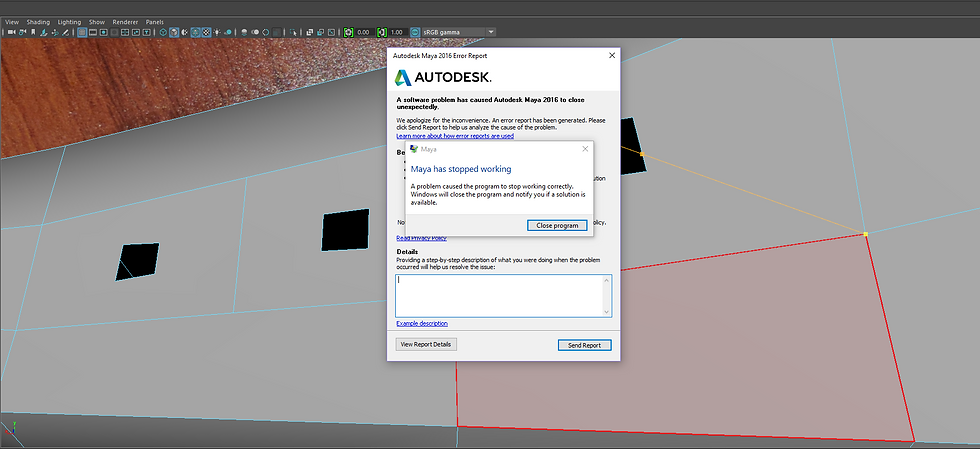Open the Lighting menu
This screenshot has width=980, height=449.
tap(69, 22)
